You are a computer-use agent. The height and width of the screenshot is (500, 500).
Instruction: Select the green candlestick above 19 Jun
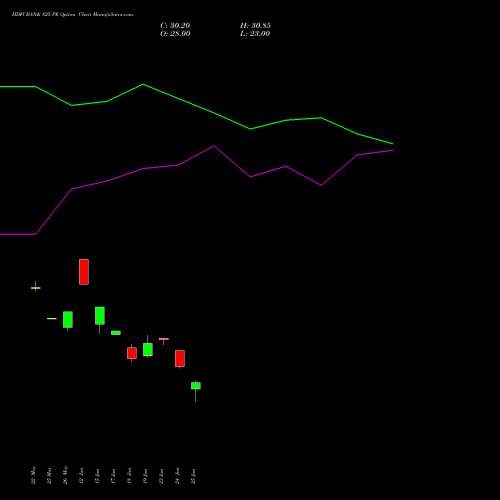point(148,349)
